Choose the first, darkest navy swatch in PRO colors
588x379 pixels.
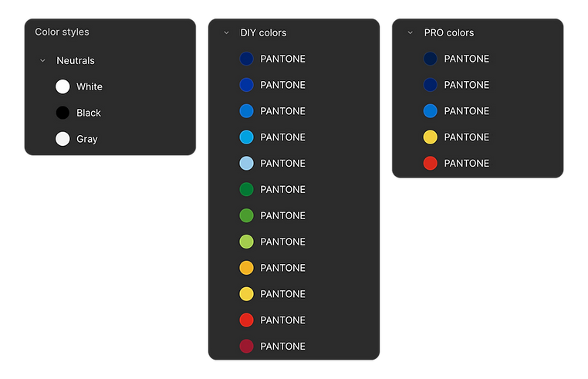point(430,59)
